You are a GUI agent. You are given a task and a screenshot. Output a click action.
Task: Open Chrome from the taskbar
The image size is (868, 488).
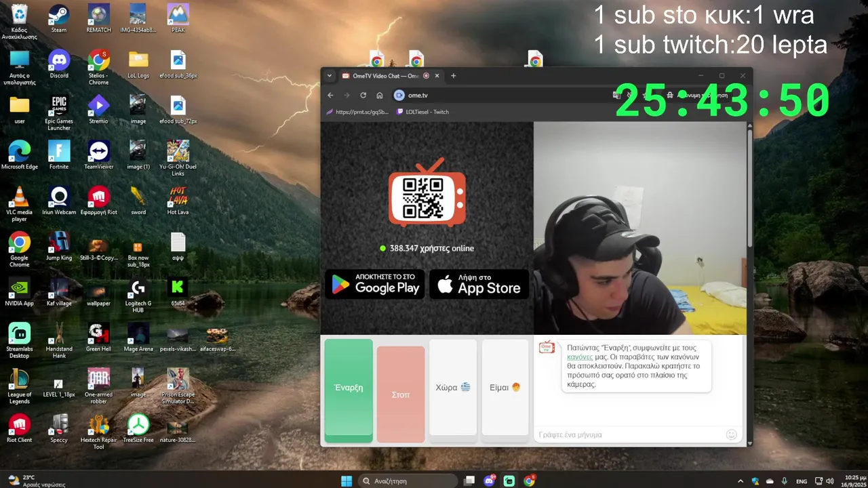pos(529,481)
